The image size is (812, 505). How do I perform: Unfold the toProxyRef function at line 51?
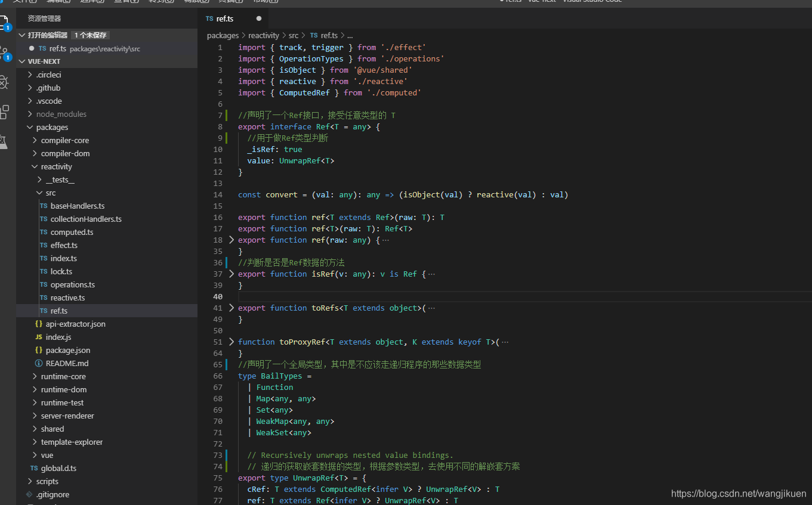pyautogui.click(x=231, y=342)
